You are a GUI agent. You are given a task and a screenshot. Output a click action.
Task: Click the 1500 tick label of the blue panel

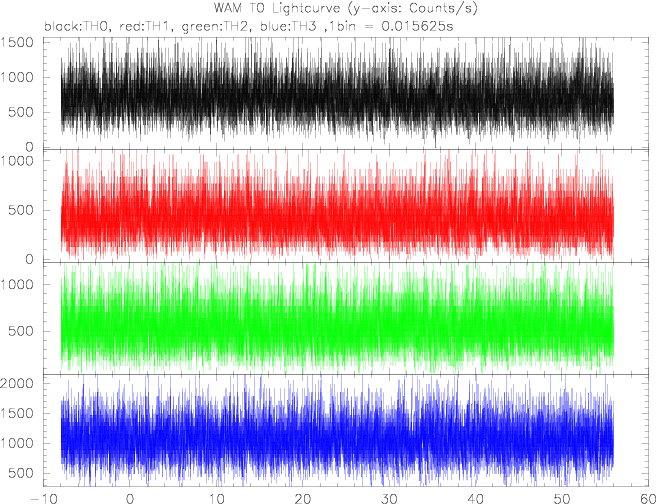(x=17, y=414)
